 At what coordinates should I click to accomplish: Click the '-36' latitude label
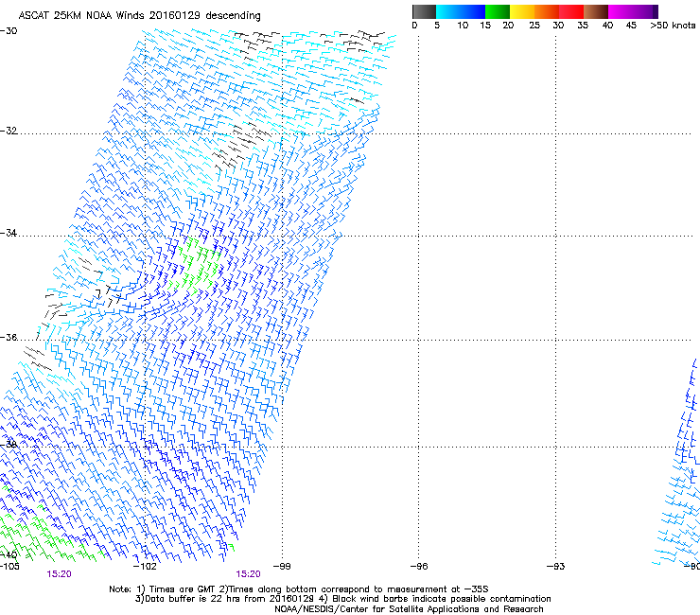click(9, 337)
